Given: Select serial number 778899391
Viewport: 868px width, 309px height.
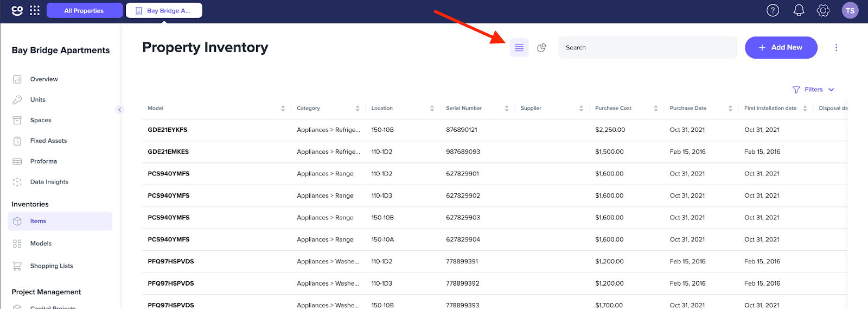Looking at the screenshot, I should pyautogui.click(x=462, y=262).
